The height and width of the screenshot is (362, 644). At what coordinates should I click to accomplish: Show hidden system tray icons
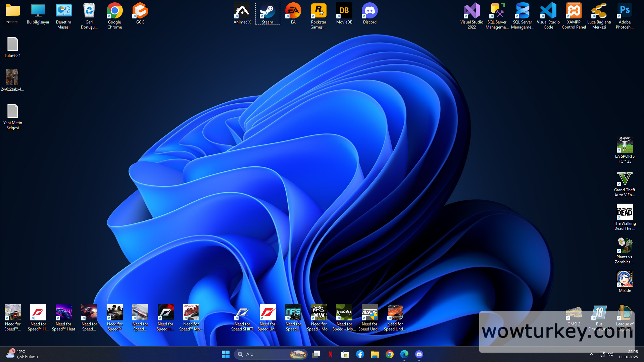[x=592, y=354]
